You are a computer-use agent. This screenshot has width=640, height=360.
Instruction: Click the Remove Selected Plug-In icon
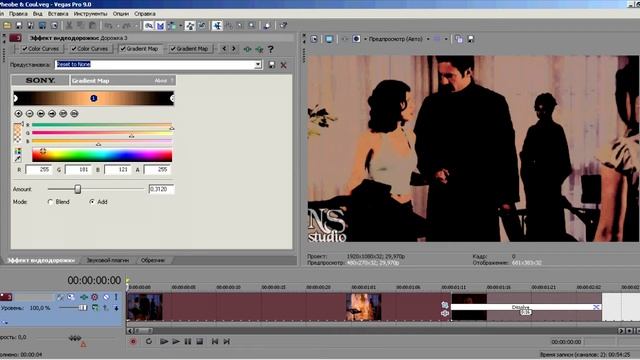coord(259,49)
